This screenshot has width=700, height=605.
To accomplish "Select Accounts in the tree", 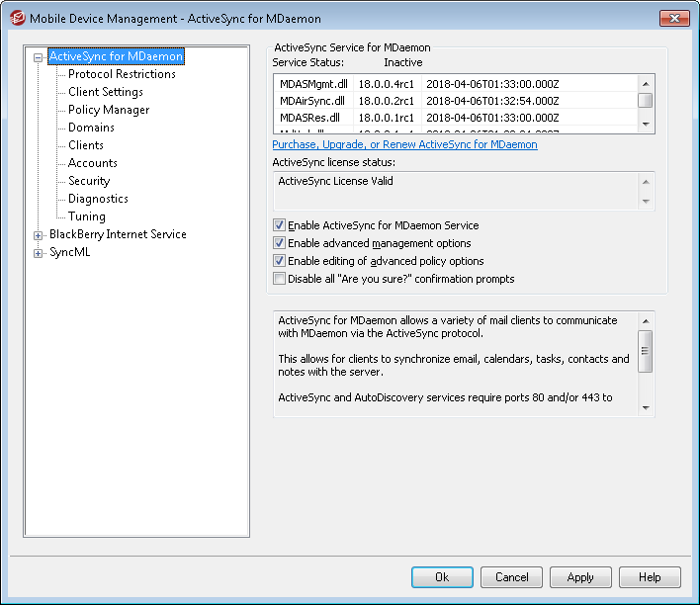I will tap(93, 163).
